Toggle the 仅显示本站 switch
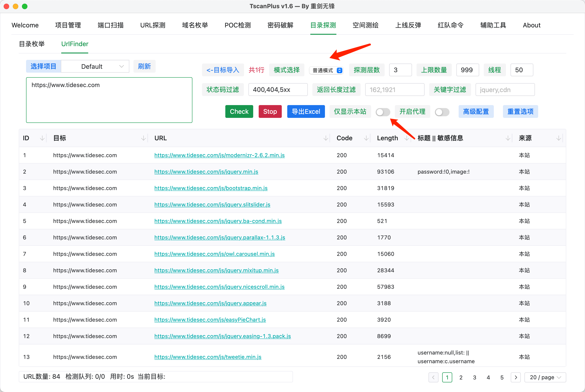 click(x=383, y=112)
